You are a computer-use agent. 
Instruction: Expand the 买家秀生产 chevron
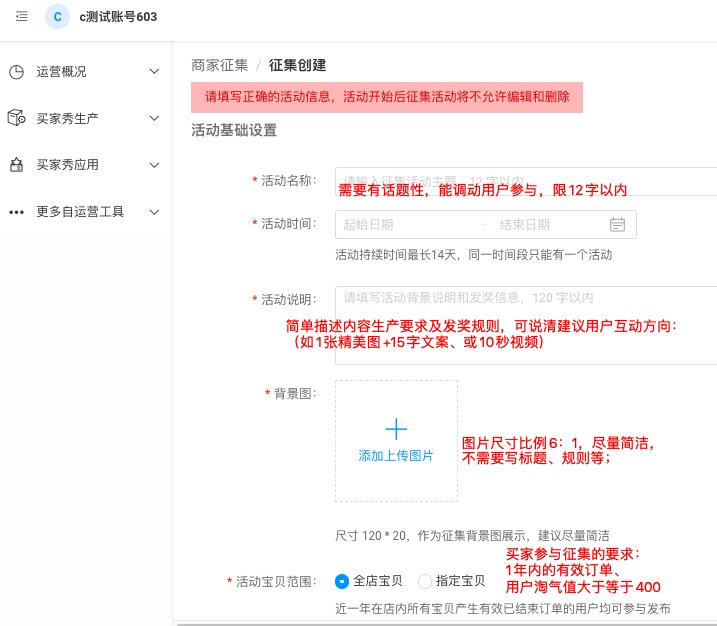click(x=155, y=118)
